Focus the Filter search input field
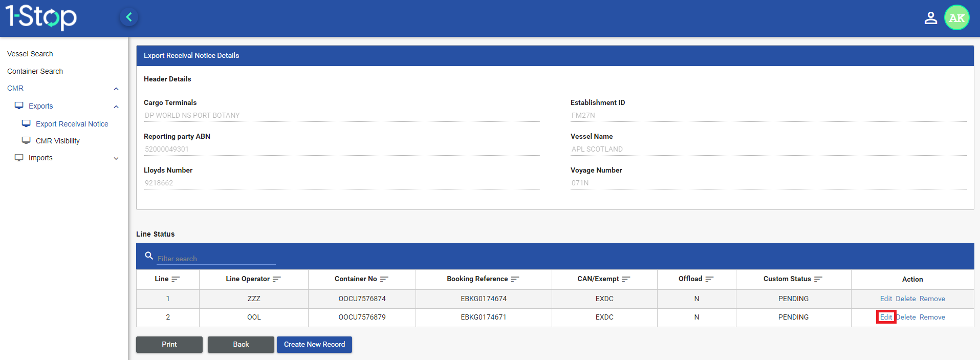Viewport: 980px width, 360px height. click(216, 259)
